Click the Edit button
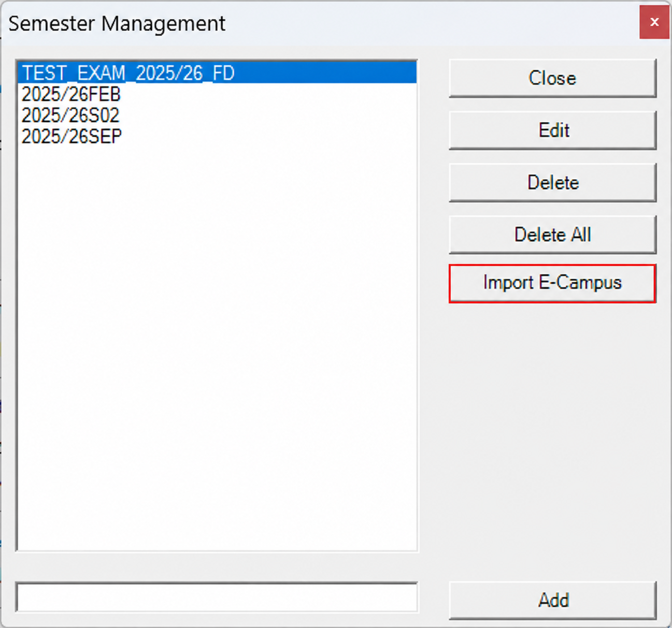This screenshot has height=628, width=672. tap(552, 130)
